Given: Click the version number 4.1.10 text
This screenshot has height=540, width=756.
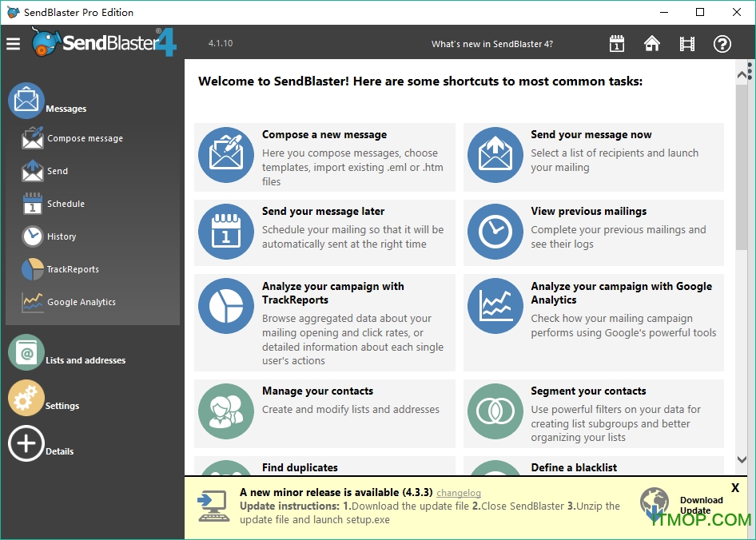Looking at the screenshot, I should pos(221,43).
